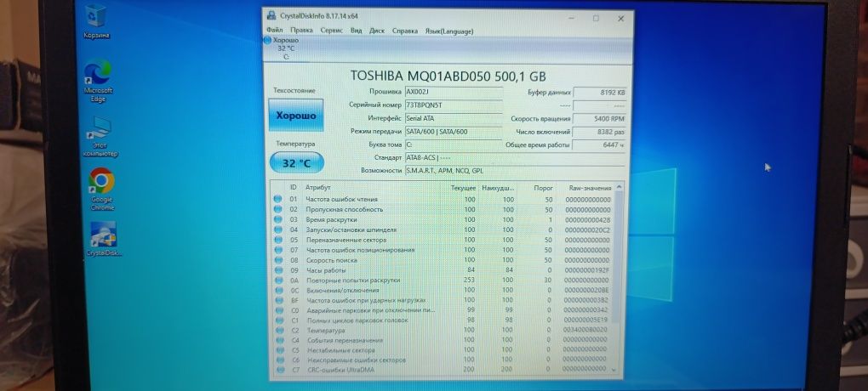The height and width of the screenshot is (391, 868).
Task: Select the row Неисправимые ошибки секторов
Action: tap(443, 360)
